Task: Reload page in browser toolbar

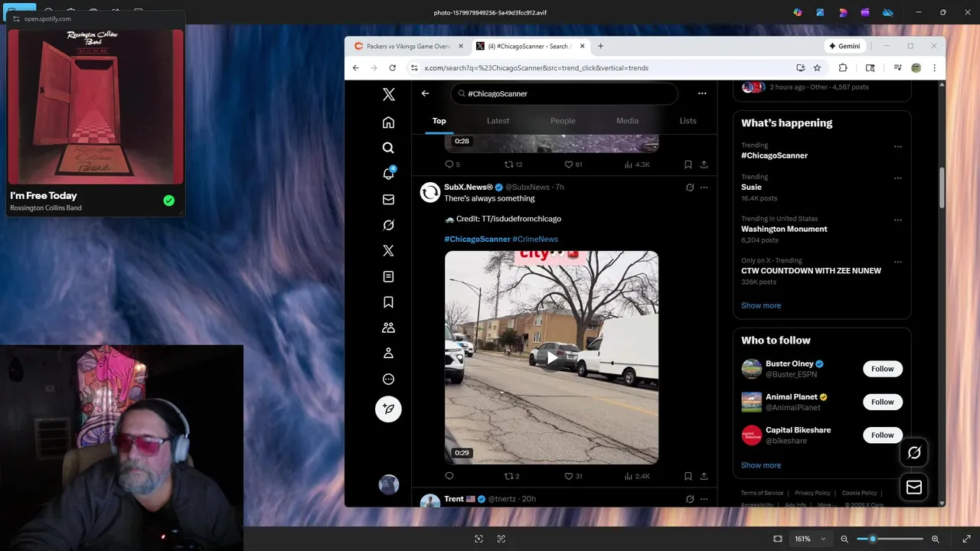Action: coord(393,68)
